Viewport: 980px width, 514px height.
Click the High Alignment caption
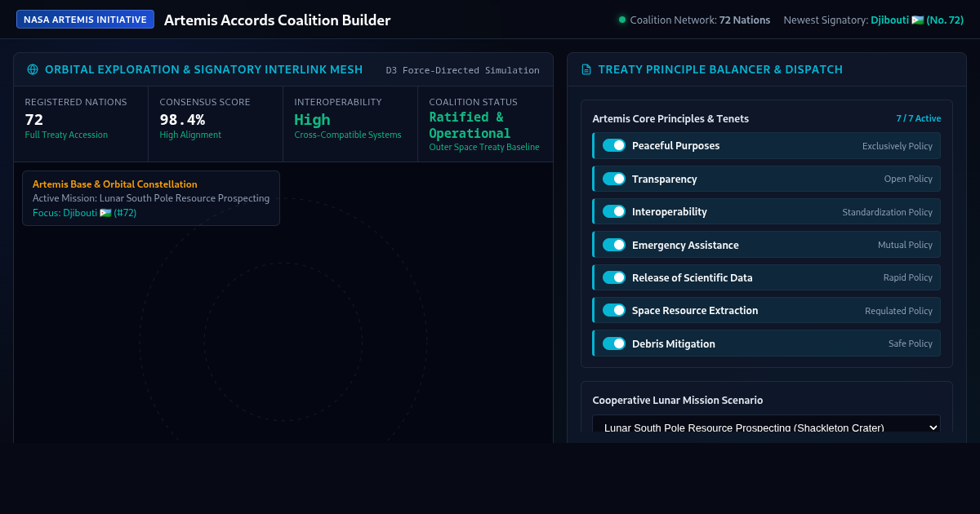(x=190, y=135)
